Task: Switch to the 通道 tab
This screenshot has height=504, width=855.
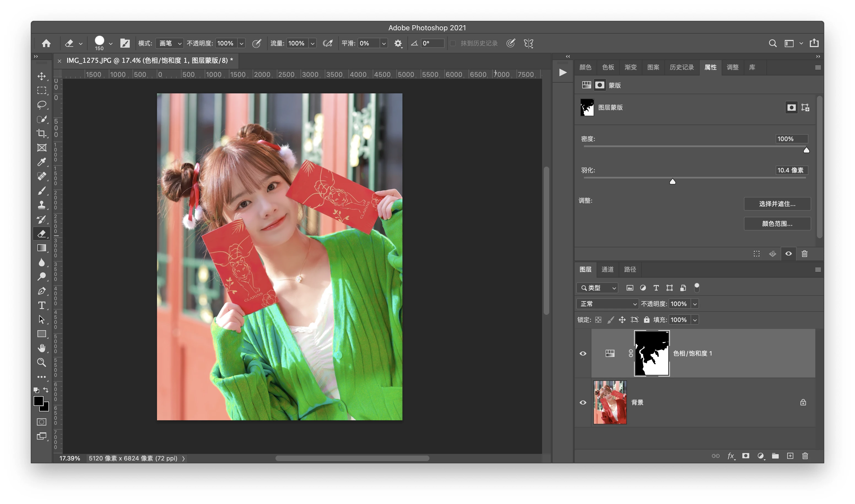Action: point(607,269)
